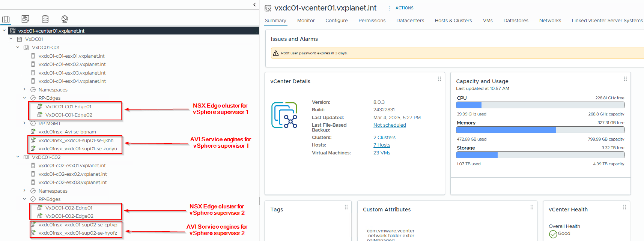Viewport: 644px width, 241px height.
Task: Open the Networking inventory view icon
Action: click(65, 19)
